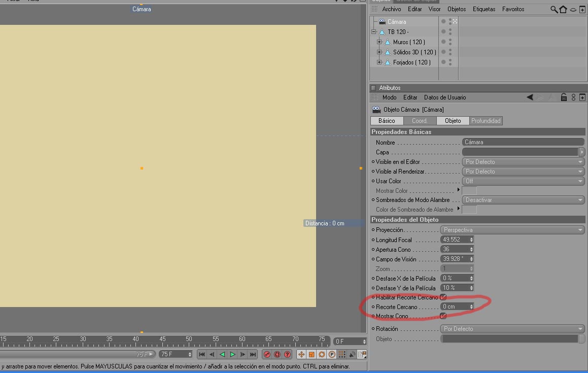
Task: Open Sombreados de Modo Alambre dropdown
Action: 523,200
